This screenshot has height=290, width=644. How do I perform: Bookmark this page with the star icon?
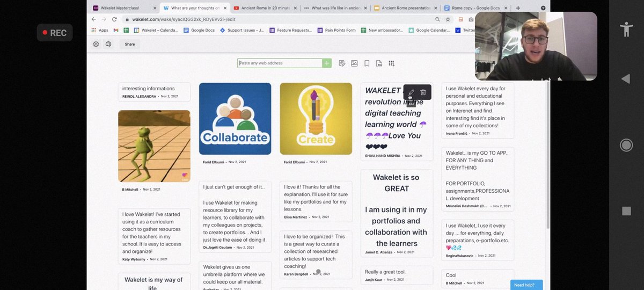[x=448, y=19]
